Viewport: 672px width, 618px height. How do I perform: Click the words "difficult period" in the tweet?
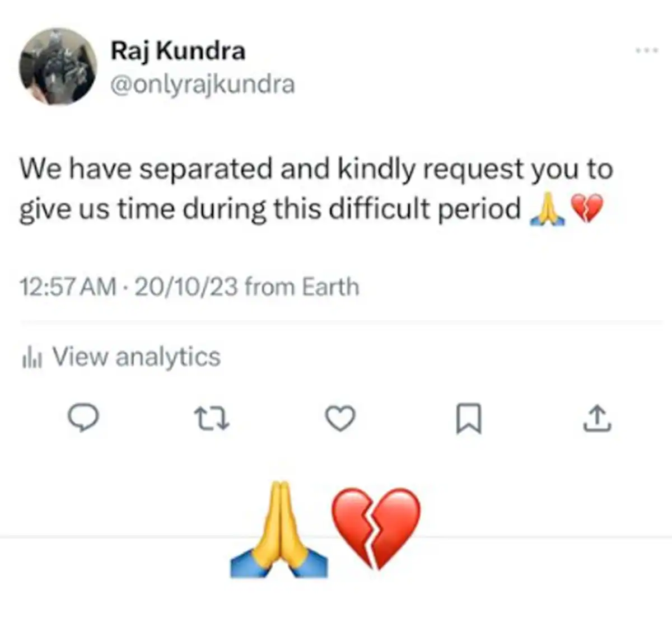(x=424, y=209)
